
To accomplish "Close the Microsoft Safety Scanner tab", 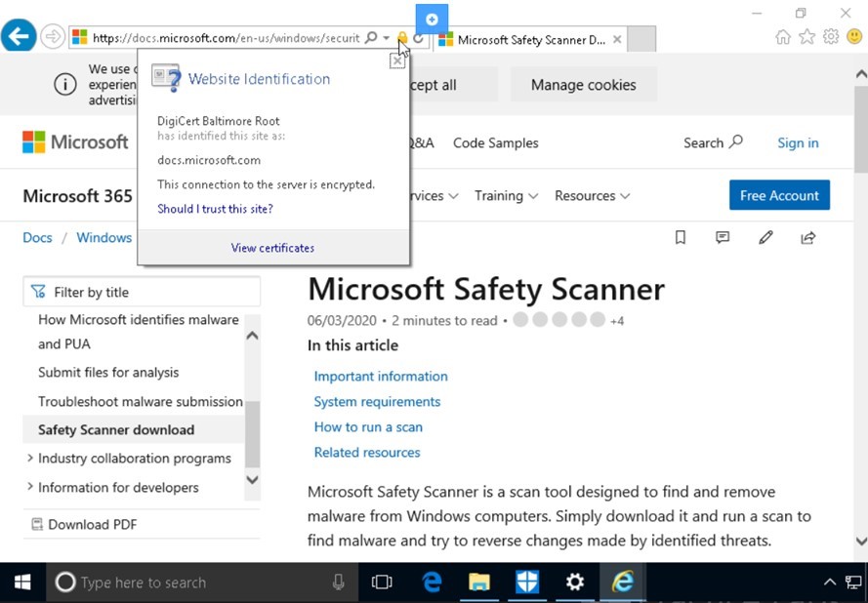I will tap(617, 40).
